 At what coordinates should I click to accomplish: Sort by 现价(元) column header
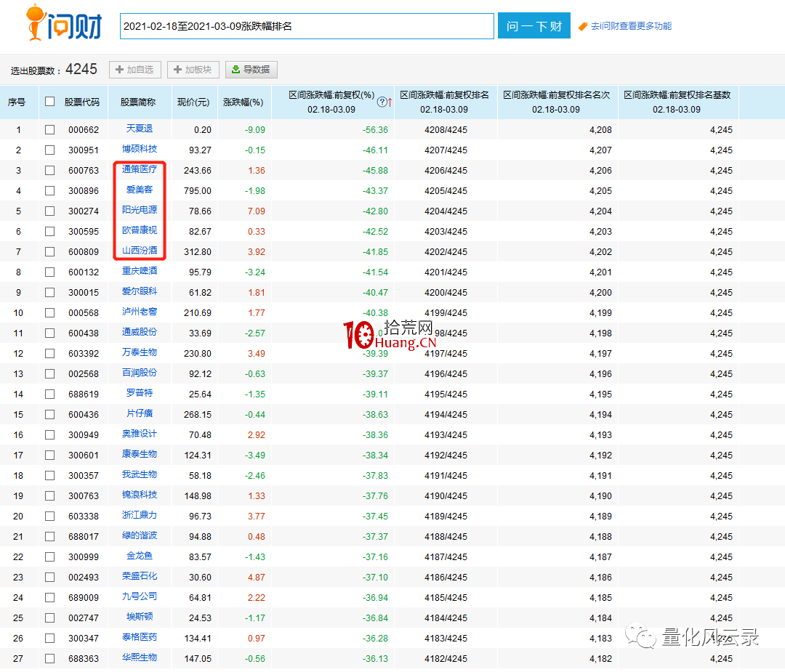point(193,102)
